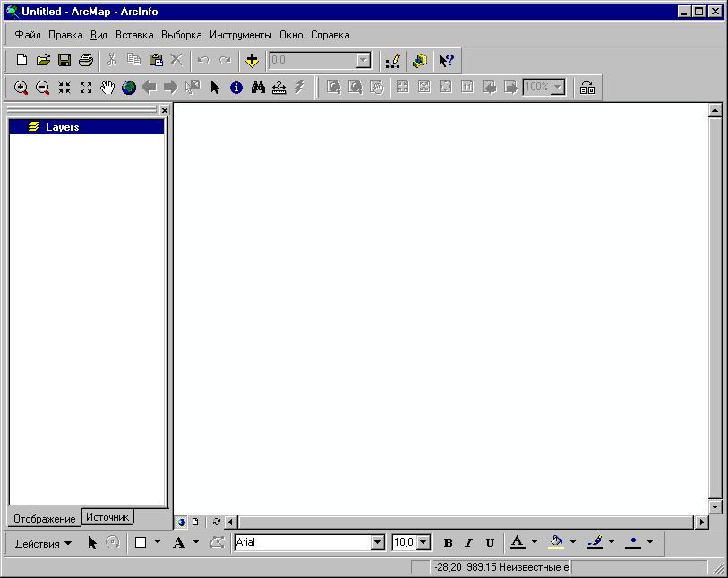Activate the What's This help pointer

pyautogui.click(x=446, y=61)
